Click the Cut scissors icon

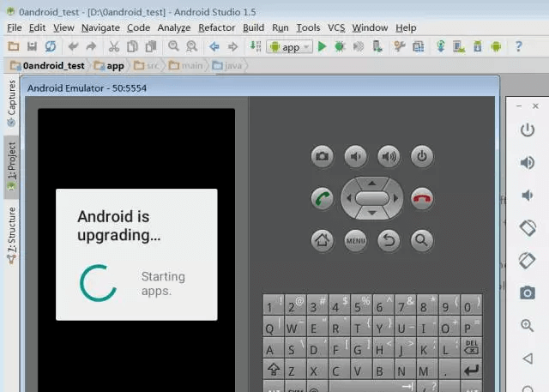point(114,46)
